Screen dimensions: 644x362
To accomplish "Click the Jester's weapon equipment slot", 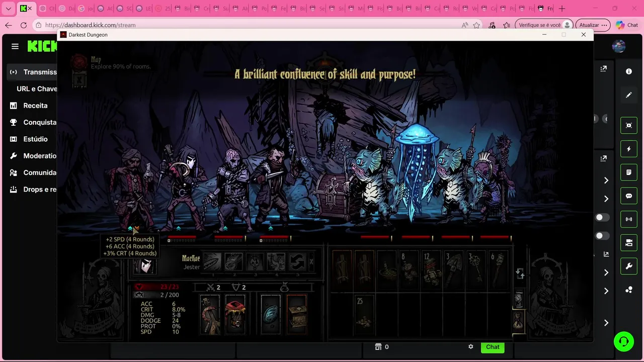I will (210, 314).
